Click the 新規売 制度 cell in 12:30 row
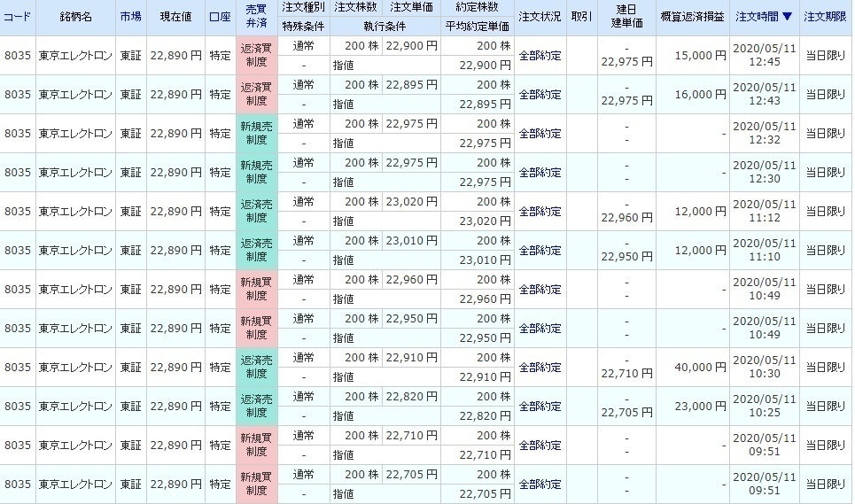Screen dimensions: 855x504 [x=256, y=172]
